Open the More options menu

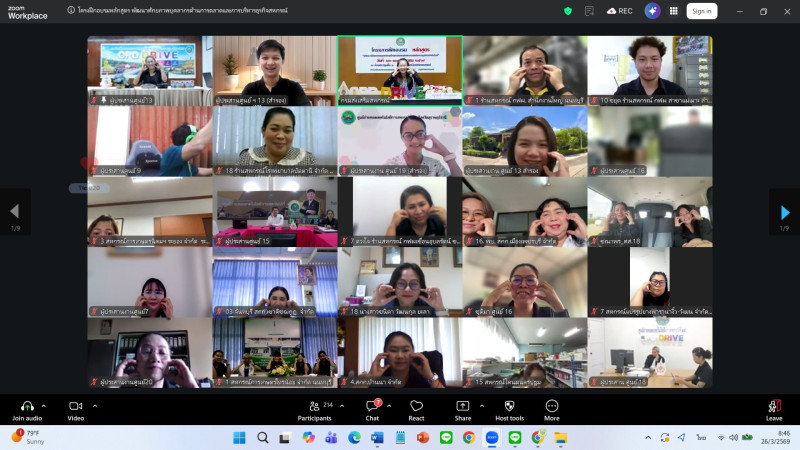[551, 406]
